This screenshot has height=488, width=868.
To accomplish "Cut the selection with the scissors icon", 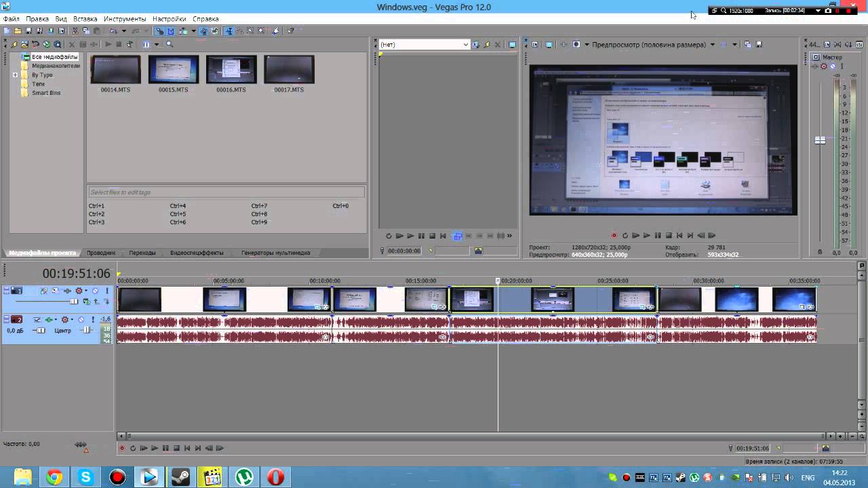I will click(75, 30).
